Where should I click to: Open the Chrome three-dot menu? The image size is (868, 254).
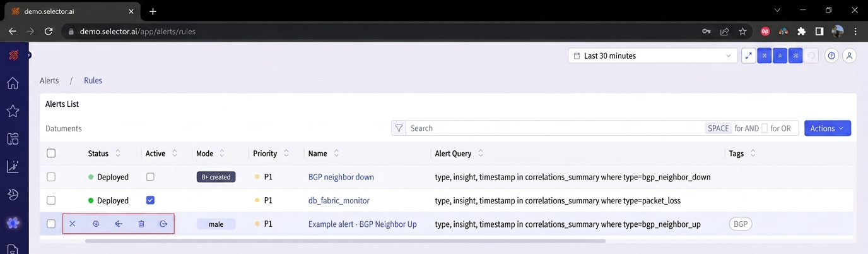pyautogui.click(x=855, y=31)
